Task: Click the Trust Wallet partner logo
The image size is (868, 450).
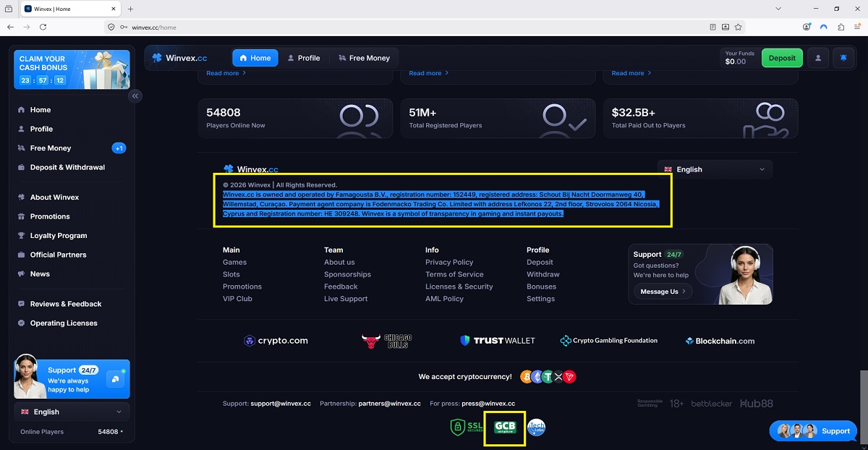Action: coord(498,341)
